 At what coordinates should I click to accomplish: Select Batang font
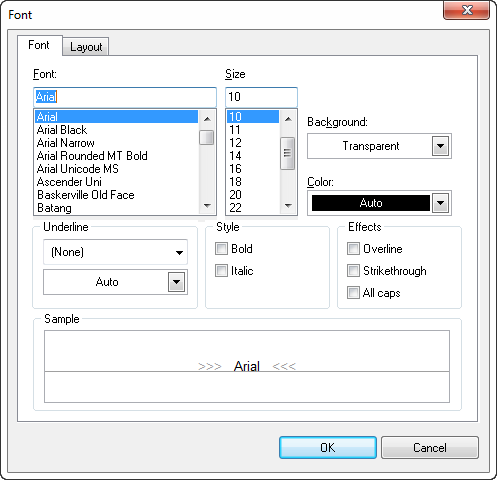pyautogui.click(x=116, y=208)
